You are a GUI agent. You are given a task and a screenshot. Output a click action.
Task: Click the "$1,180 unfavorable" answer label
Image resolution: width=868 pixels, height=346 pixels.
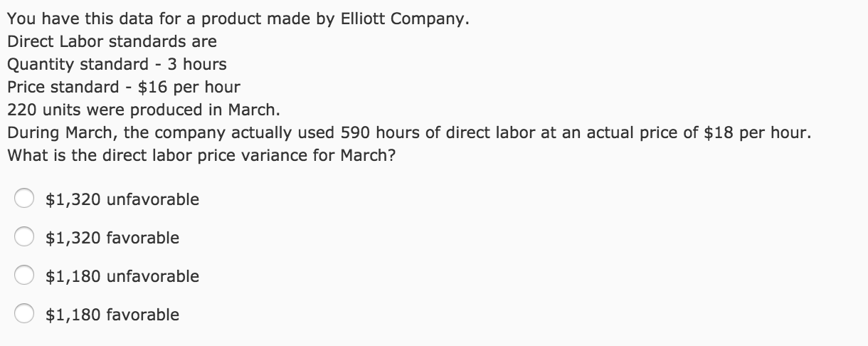(122, 276)
